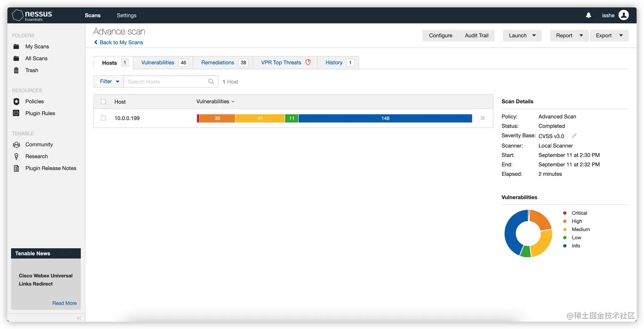Open the VPR Top Threats tab

pos(285,63)
